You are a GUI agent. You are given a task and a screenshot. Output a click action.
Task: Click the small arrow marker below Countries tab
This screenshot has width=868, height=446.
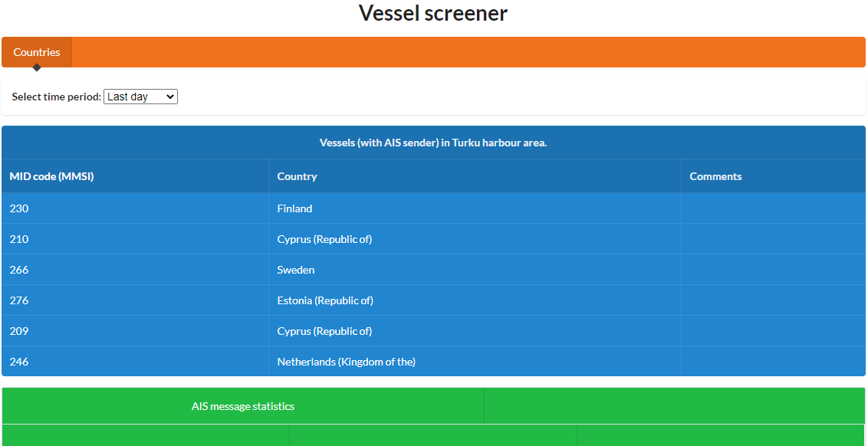click(x=37, y=67)
